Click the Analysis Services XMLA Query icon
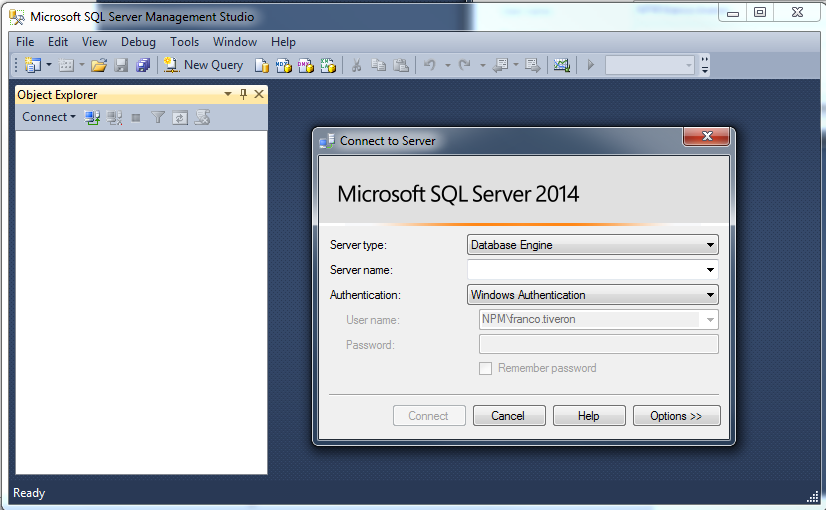The width and height of the screenshot is (826, 510). tap(328, 65)
